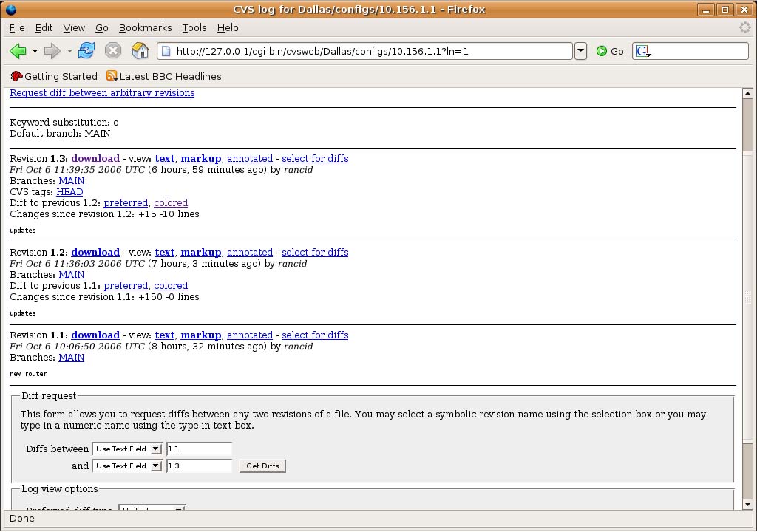
Task: Click the throbber activity icon
Action: tap(745, 27)
